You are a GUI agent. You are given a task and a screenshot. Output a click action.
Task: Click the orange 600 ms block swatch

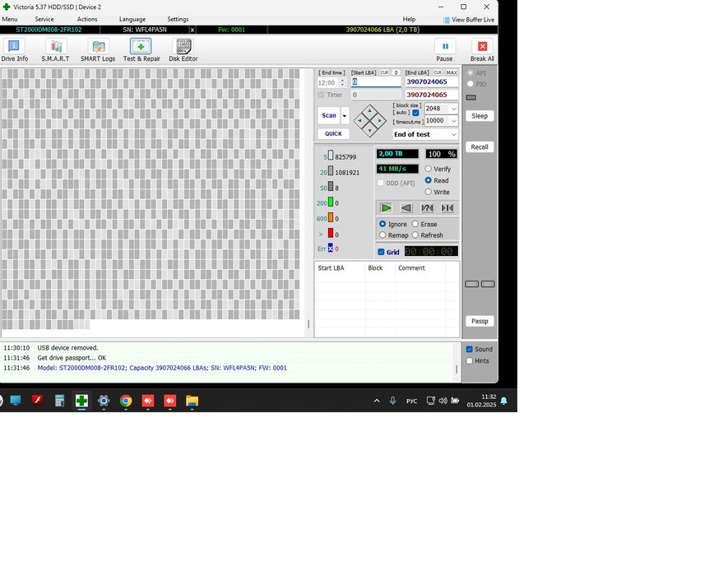(331, 217)
